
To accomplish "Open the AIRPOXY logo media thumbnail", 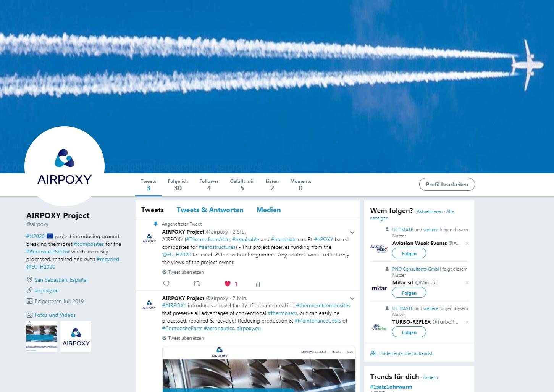I will pos(76,336).
